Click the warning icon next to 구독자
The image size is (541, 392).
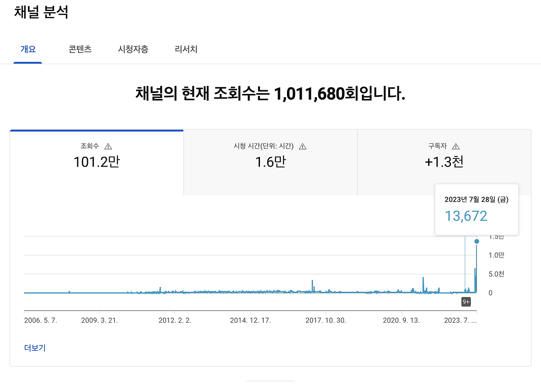pyautogui.click(x=456, y=146)
